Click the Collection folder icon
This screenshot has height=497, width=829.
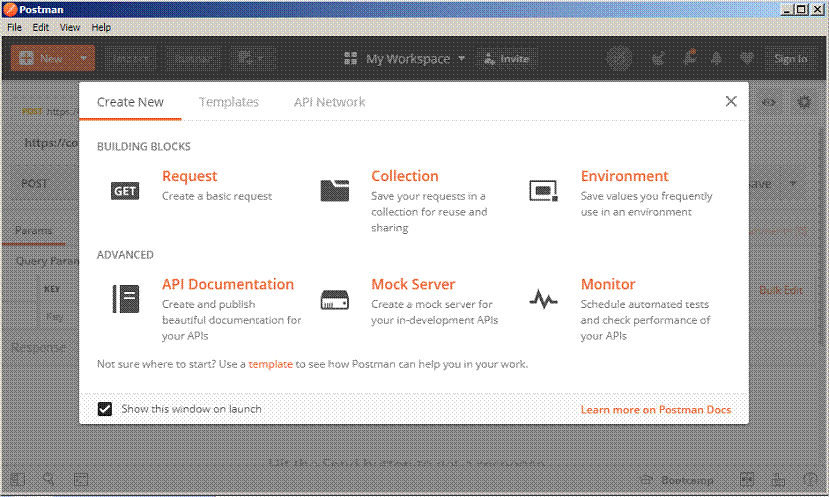335,191
